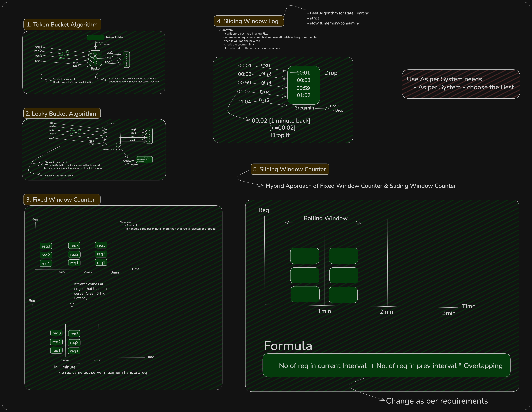Click the green TokenBuilder rectangle
This screenshot has height=412, width=532.
(x=95, y=38)
